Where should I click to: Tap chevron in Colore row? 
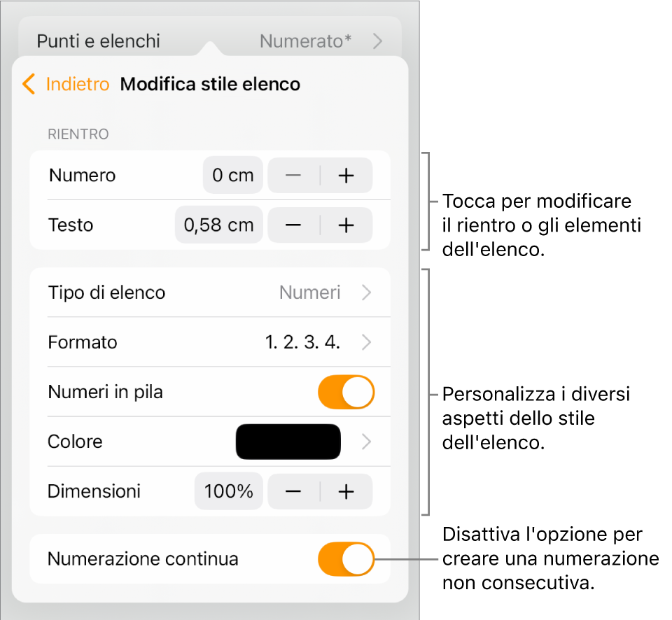point(366,442)
